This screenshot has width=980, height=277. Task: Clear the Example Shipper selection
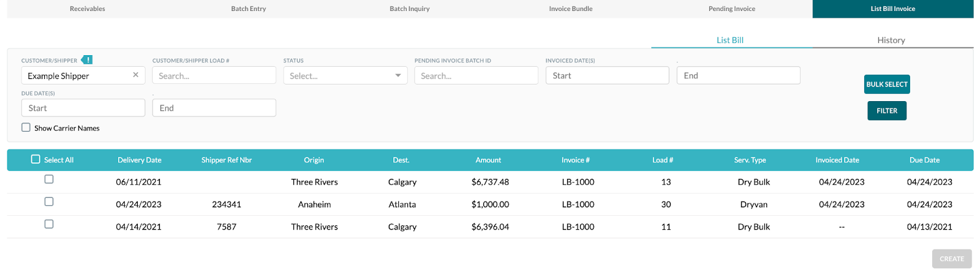tap(135, 75)
